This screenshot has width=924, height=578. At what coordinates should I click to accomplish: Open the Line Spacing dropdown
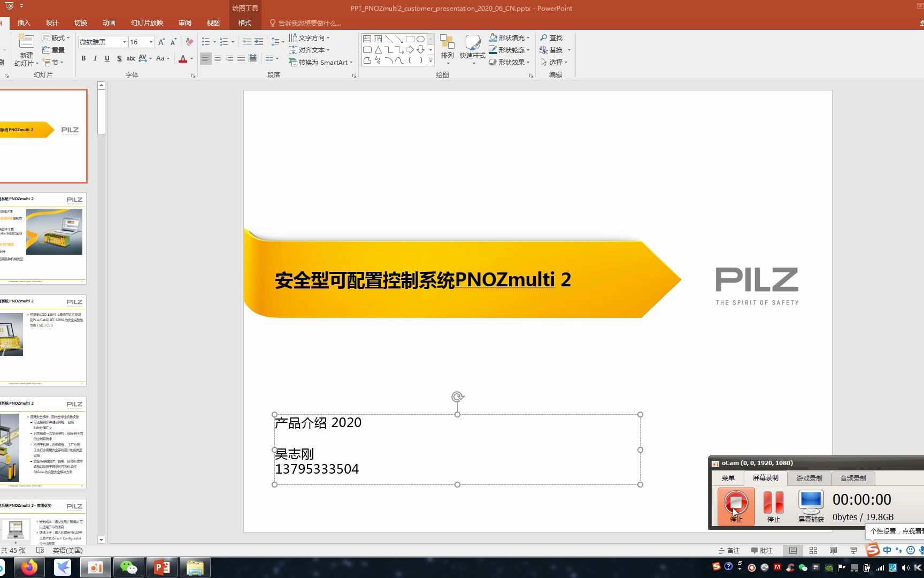[x=278, y=42]
